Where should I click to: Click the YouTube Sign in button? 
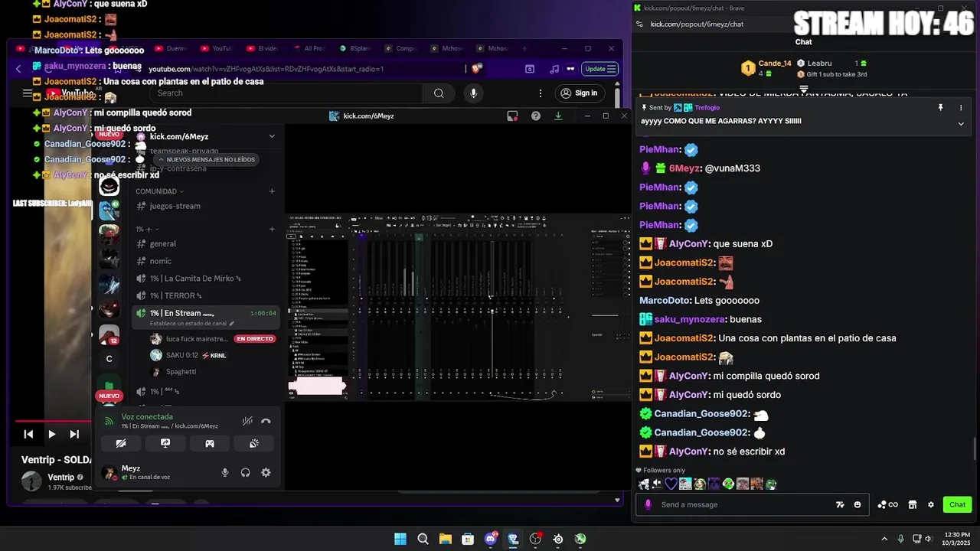click(x=579, y=93)
